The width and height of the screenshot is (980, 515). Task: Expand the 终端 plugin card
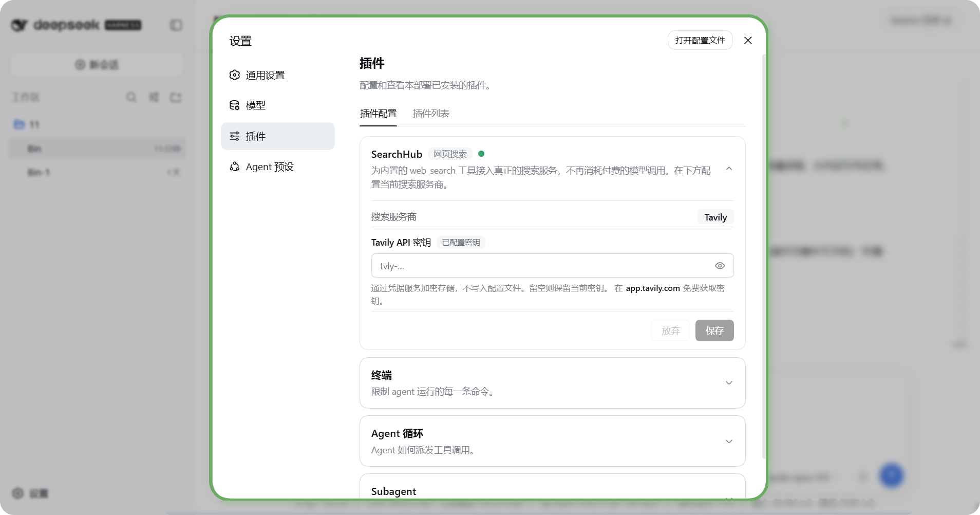pos(729,383)
